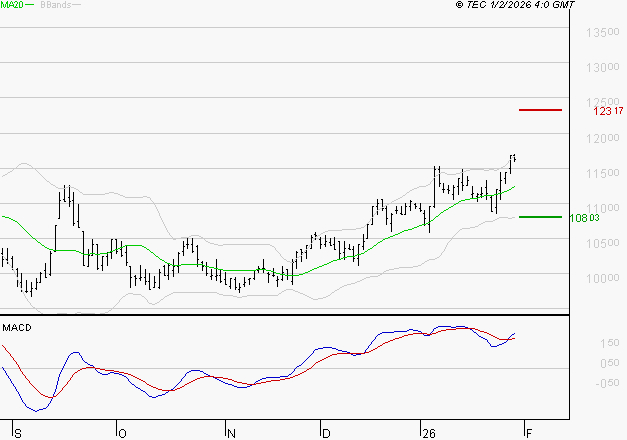The image size is (627, 440).
Task: Click the 13000 price axis label
Action: pyautogui.click(x=603, y=67)
